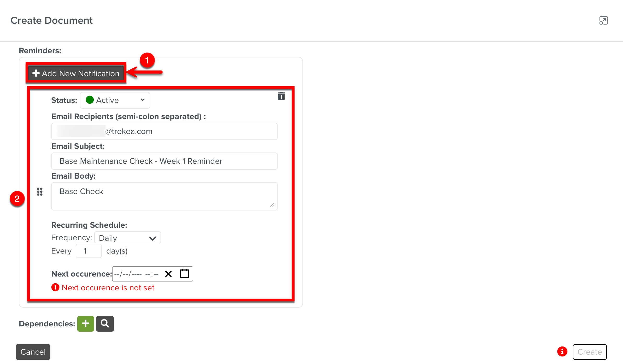Open the Frequency Daily dropdown

point(127,238)
